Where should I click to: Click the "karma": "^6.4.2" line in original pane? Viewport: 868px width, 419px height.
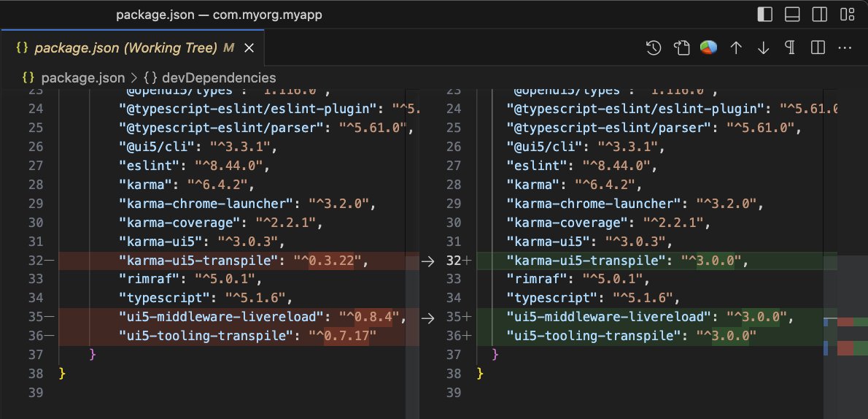[x=186, y=185]
